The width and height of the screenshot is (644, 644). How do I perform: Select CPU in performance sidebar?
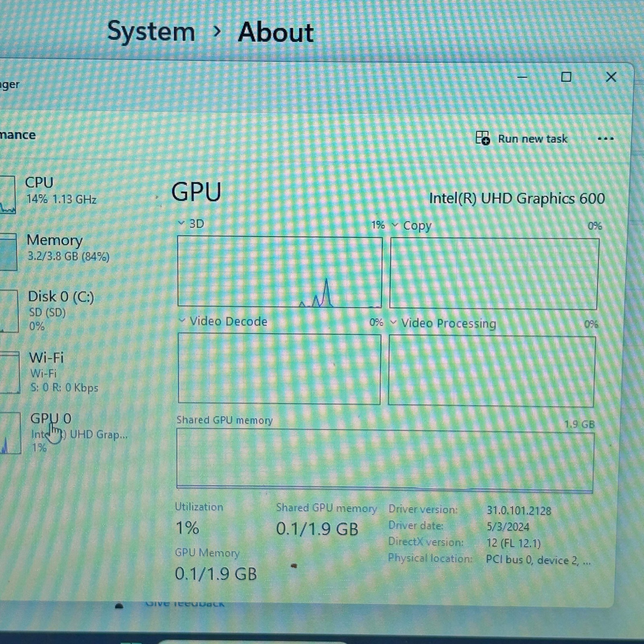point(60,191)
